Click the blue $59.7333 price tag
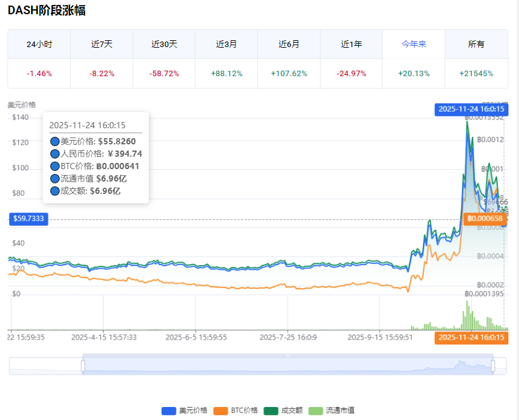 pos(28,219)
